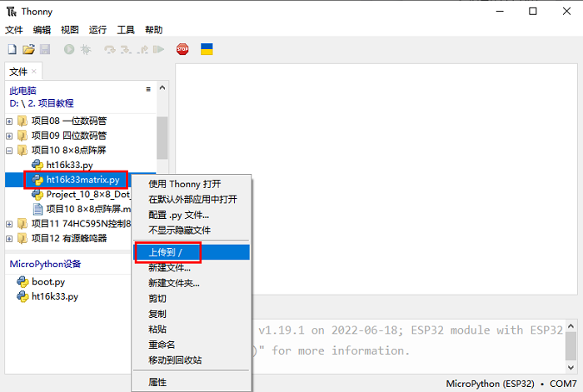Click the green Run script icon
The height and width of the screenshot is (392, 583).
click(x=68, y=50)
